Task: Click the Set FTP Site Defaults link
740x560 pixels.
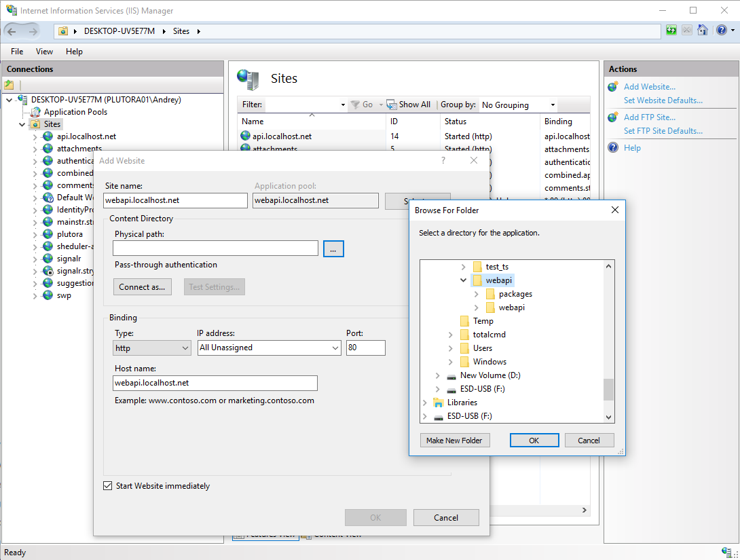Action: coord(663,131)
